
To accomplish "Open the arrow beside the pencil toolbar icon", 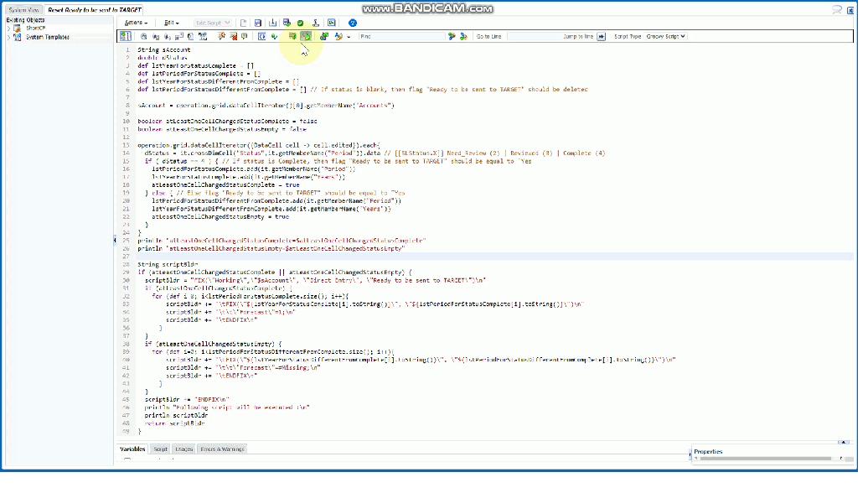I will [x=349, y=37].
